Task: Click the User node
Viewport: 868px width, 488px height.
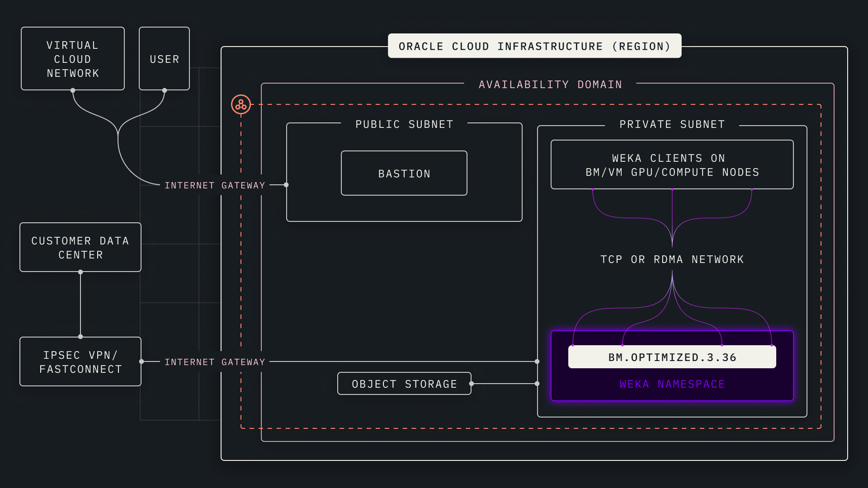Action: click(x=164, y=59)
